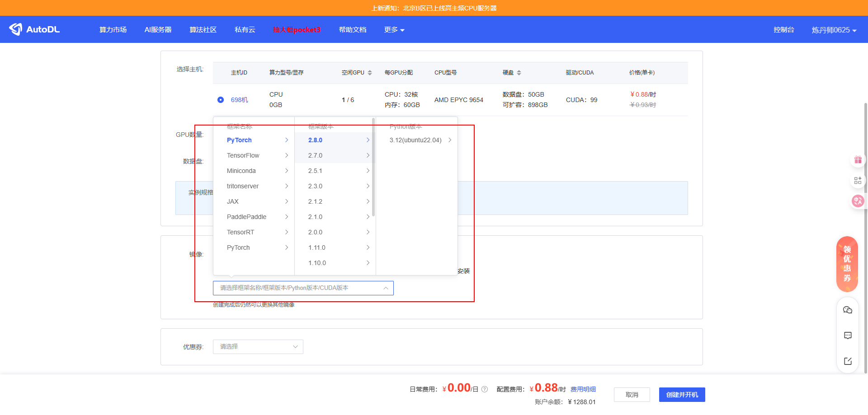
Task: Click the 主机ID column header
Action: click(x=239, y=73)
